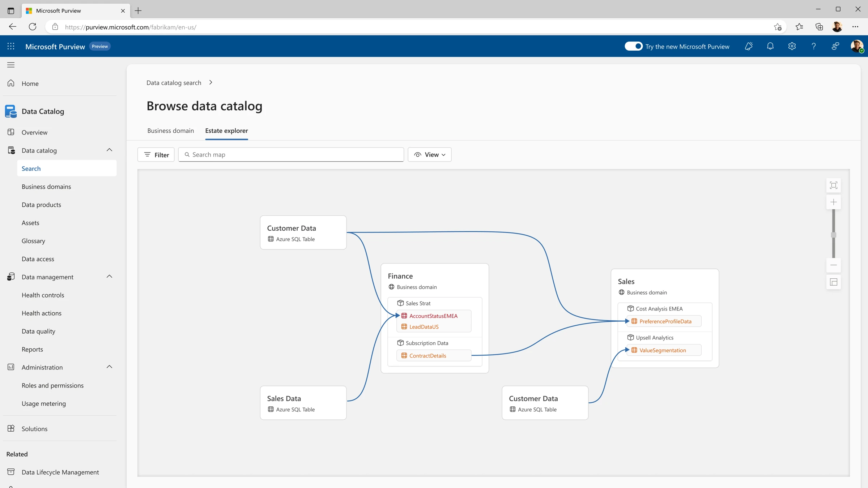Go back with the browser arrow

tap(13, 27)
